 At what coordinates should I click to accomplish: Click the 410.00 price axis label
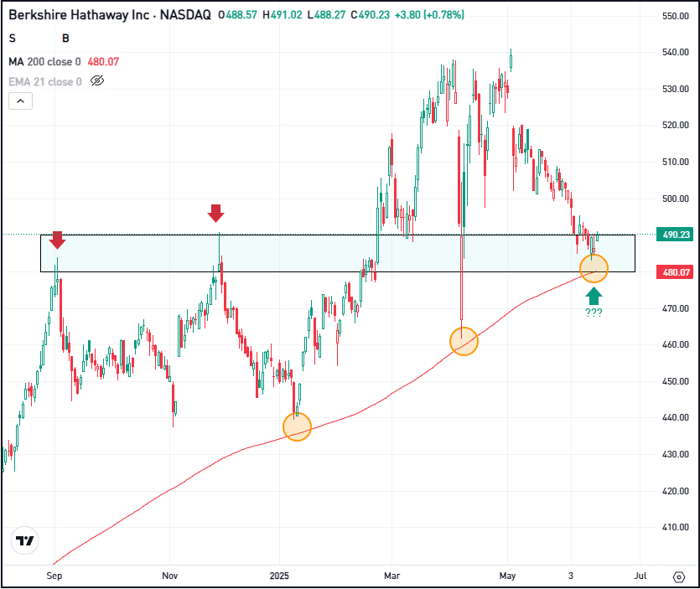click(676, 527)
